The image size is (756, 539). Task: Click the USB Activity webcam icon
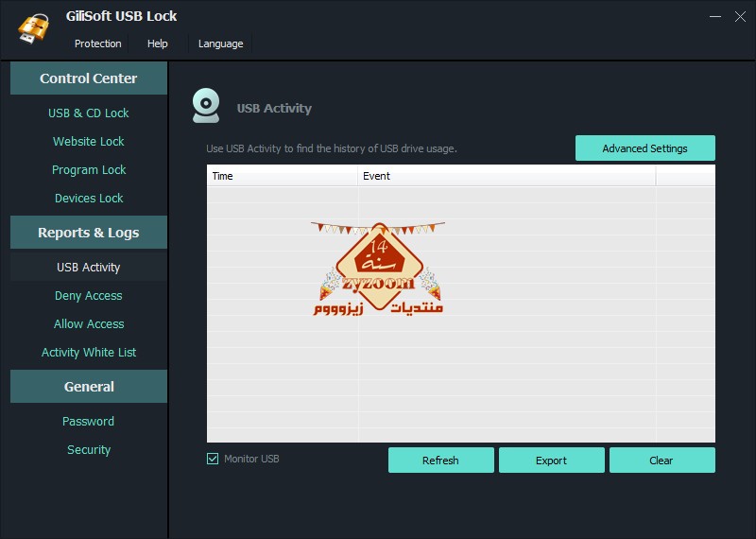206,105
